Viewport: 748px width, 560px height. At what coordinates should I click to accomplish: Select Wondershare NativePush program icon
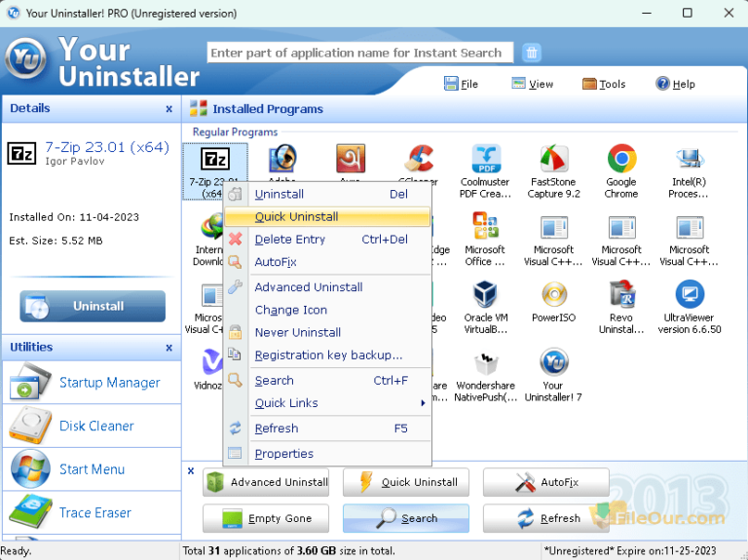[x=486, y=363]
